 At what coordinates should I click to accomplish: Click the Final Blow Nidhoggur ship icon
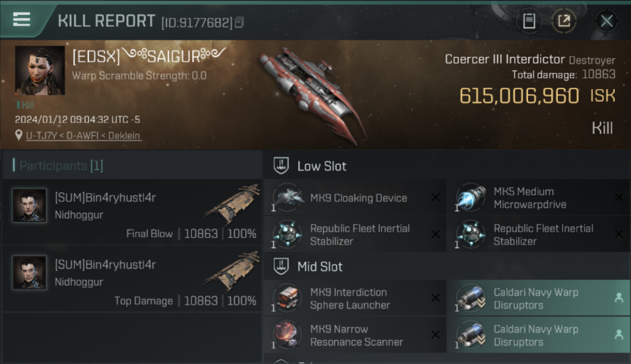click(x=232, y=204)
